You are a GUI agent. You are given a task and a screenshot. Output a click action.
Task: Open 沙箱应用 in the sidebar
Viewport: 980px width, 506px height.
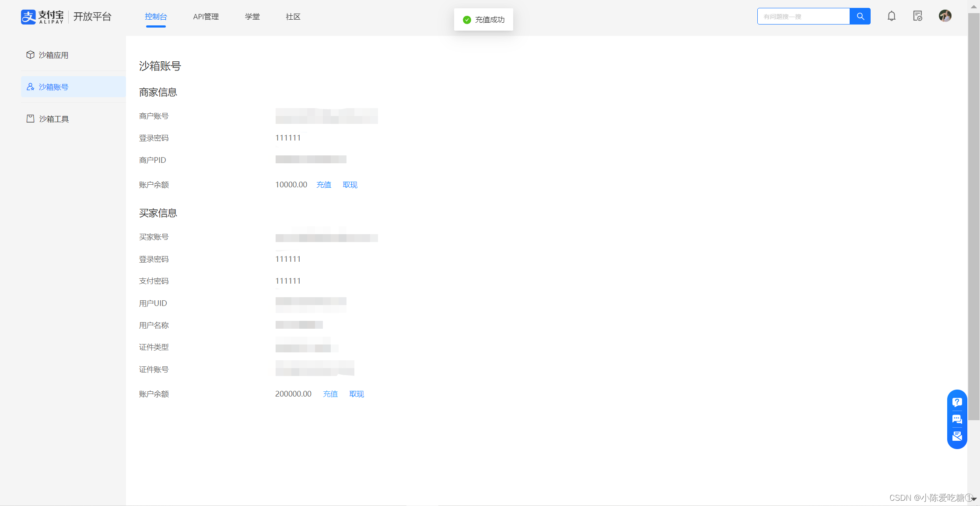53,55
